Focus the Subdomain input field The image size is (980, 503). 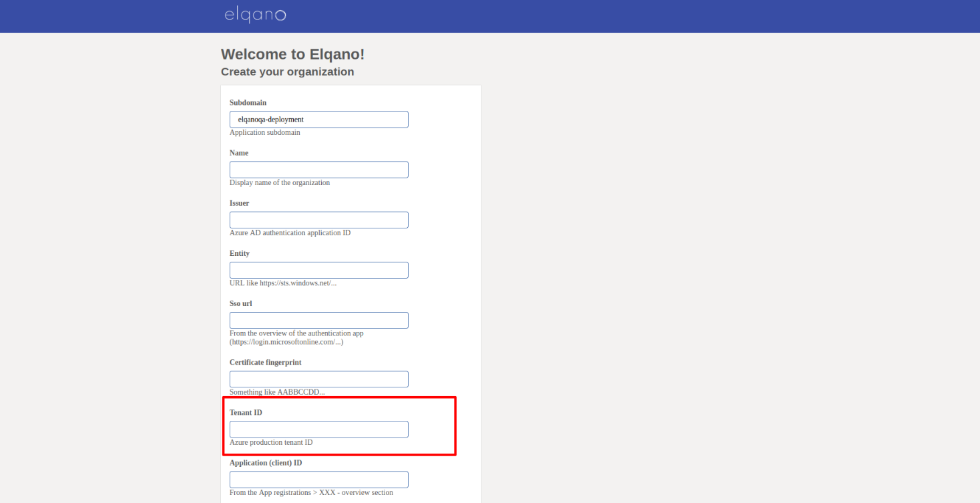[x=319, y=120]
